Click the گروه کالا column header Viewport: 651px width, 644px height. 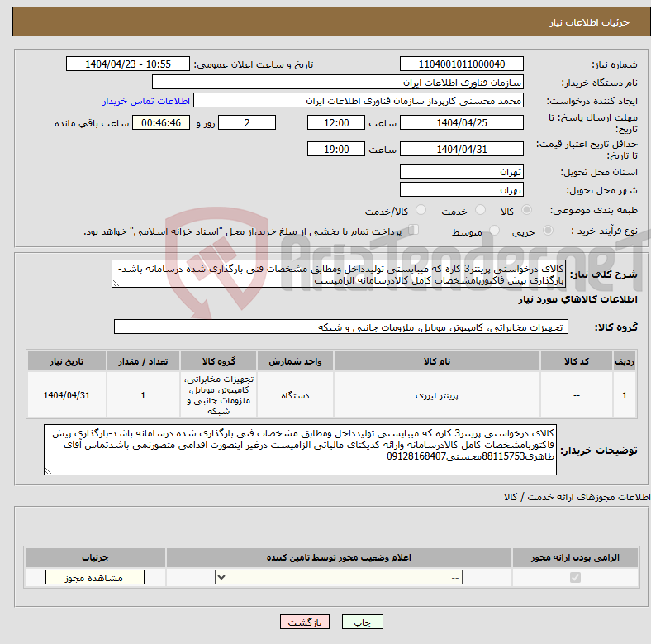coord(218,361)
